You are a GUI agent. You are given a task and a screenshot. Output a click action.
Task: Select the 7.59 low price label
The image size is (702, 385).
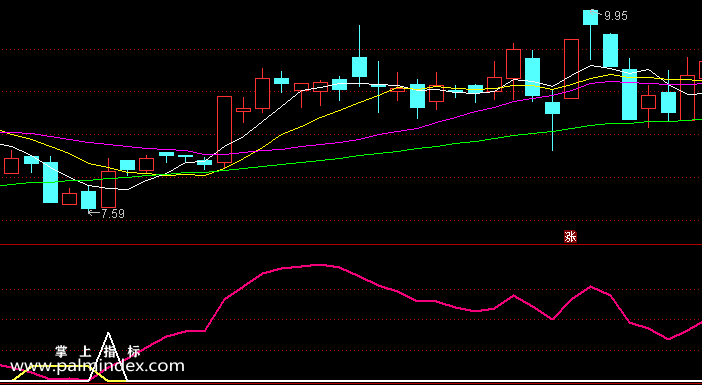coord(112,214)
